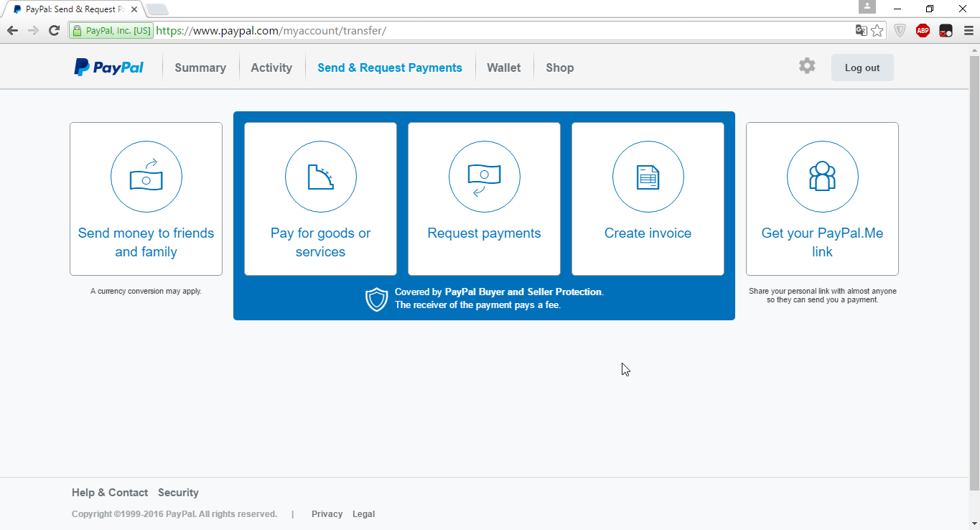Open the settings gear icon
Screen dimensions: 980x530
pos(806,65)
